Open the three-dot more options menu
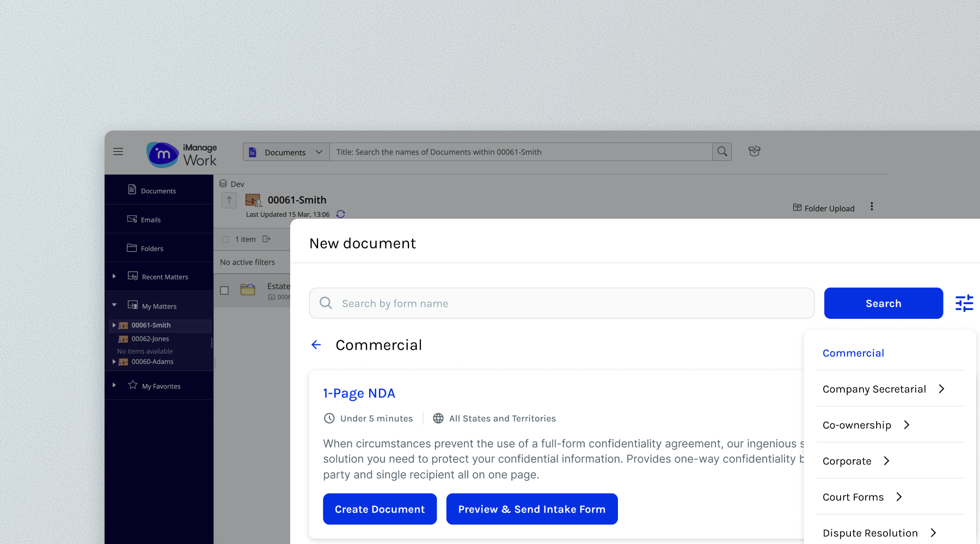Screen dimensions: 980x544 click(872, 207)
